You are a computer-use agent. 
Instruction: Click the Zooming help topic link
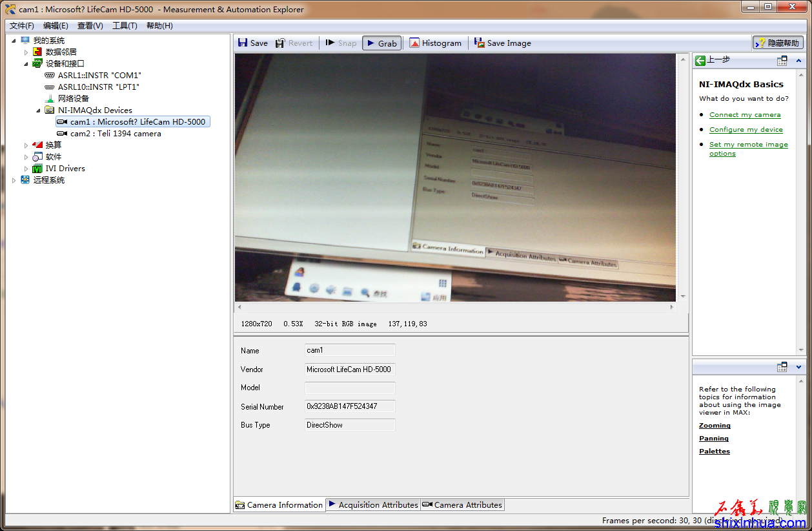pyautogui.click(x=715, y=426)
